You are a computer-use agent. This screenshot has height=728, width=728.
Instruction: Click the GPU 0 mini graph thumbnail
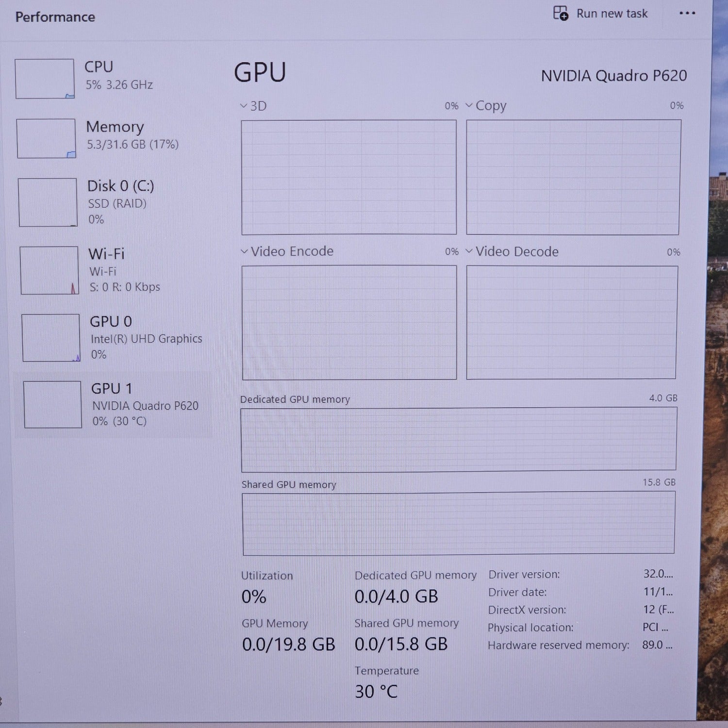[50, 338]
